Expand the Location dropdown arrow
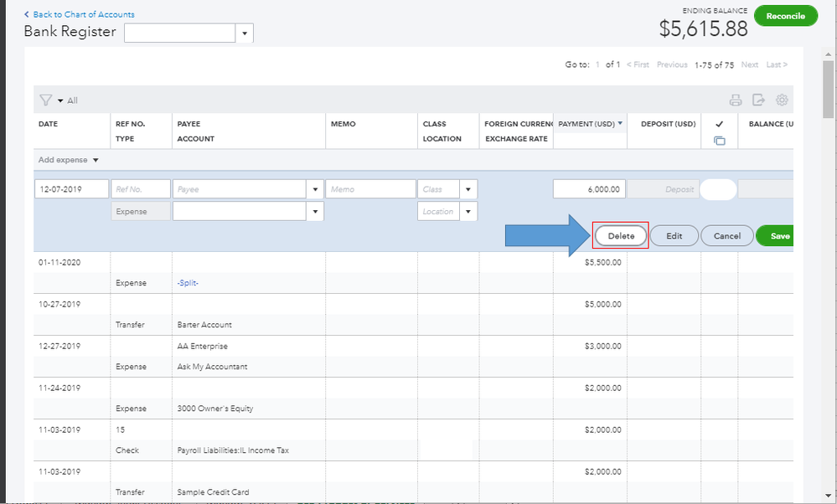The height and width of the screenshot is (504, 837). pyautogui.click(x=468, y=212)
